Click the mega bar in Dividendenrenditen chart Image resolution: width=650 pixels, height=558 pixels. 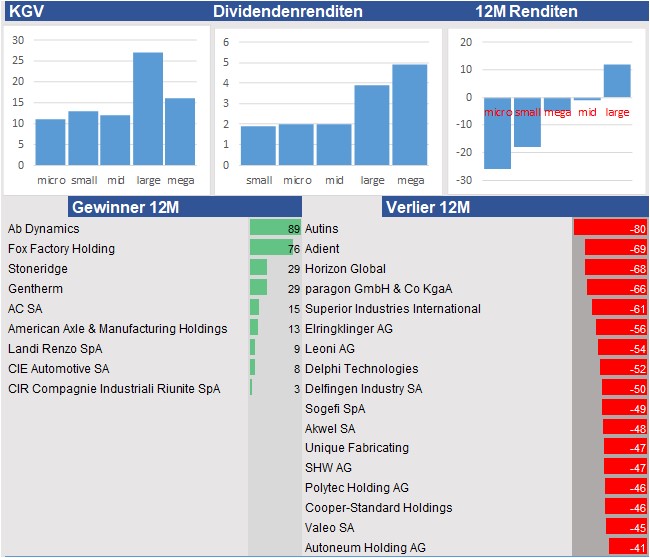(x=410, y=115)
